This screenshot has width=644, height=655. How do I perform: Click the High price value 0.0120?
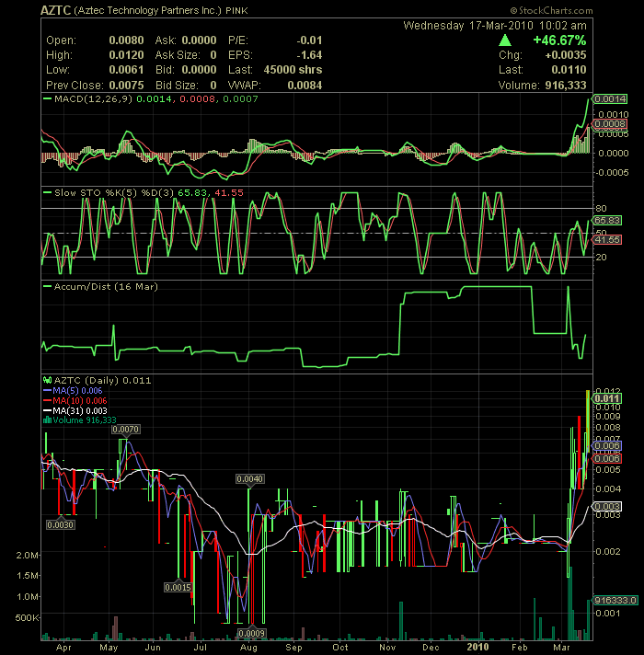point(126,54)
